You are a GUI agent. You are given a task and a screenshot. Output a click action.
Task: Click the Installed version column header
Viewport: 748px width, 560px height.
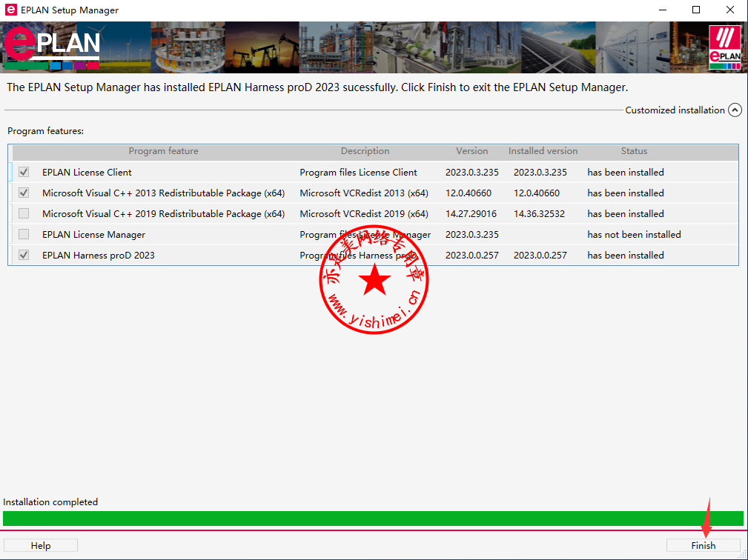pos(543,151)
